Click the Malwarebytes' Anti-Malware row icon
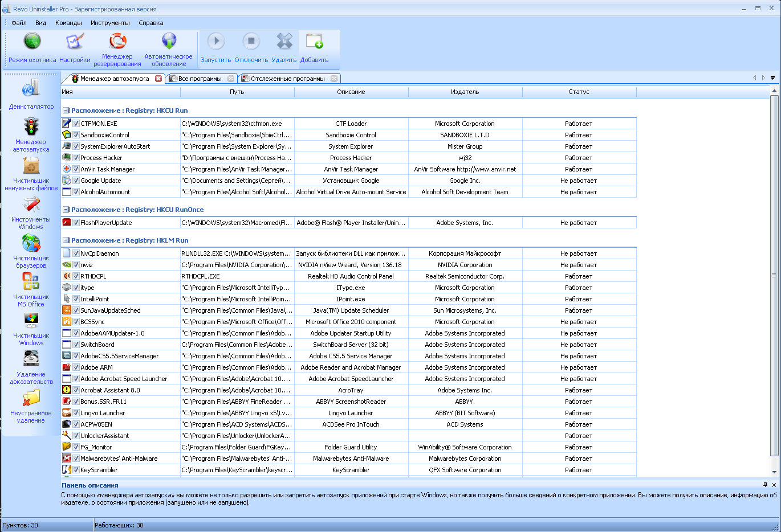Image resolution: width=781 pixels, height=532 pixels. tap(67, 459)
